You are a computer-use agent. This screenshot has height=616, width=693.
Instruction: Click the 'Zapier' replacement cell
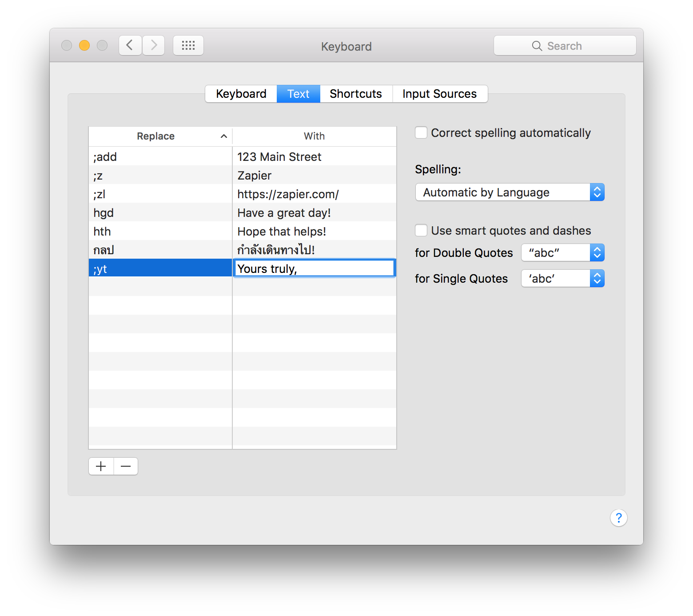(x=315, y=175)
